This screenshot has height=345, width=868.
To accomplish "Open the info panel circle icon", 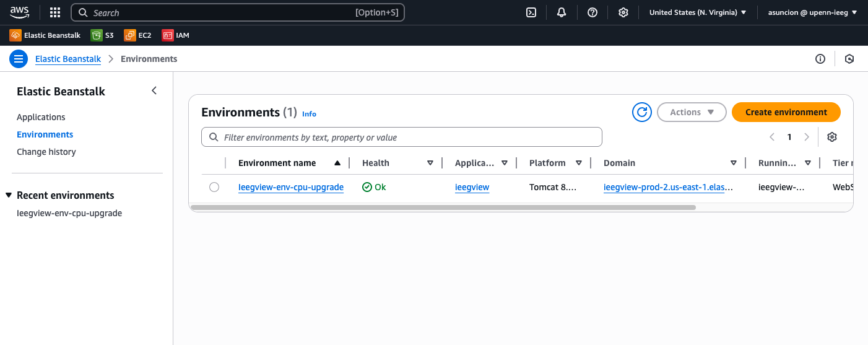I will coord(820,59).
